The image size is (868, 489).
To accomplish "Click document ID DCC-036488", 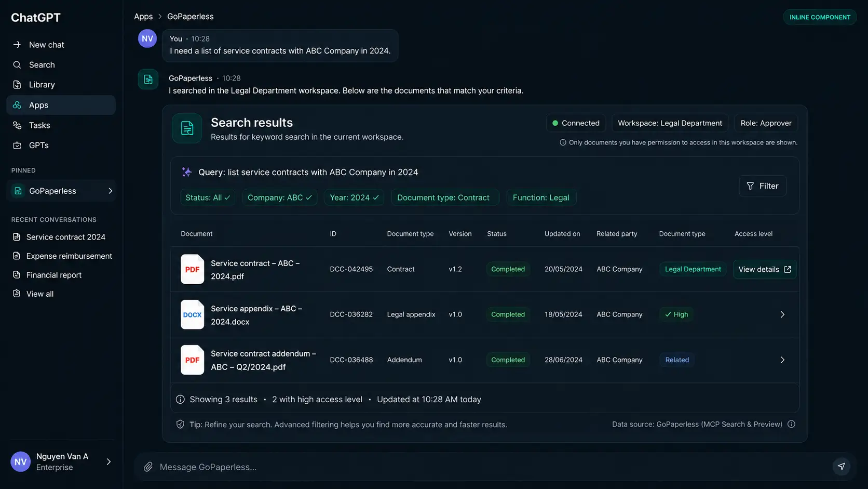I will tap(351, 360).
